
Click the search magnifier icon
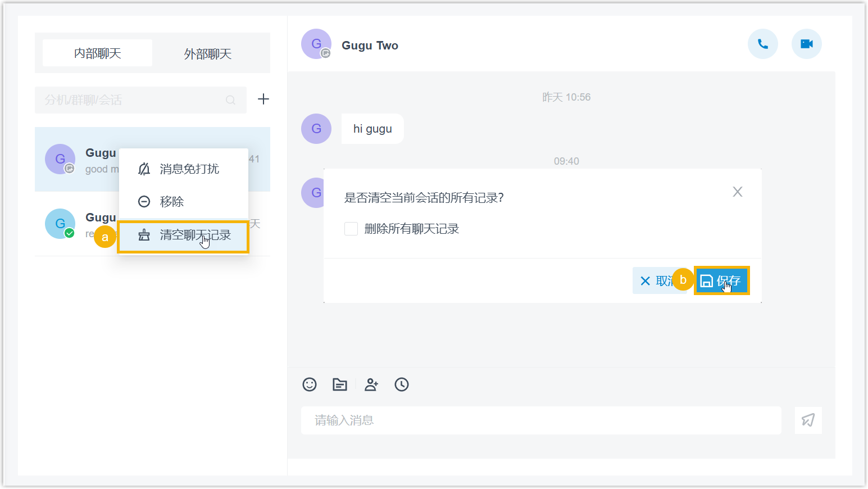230,100
